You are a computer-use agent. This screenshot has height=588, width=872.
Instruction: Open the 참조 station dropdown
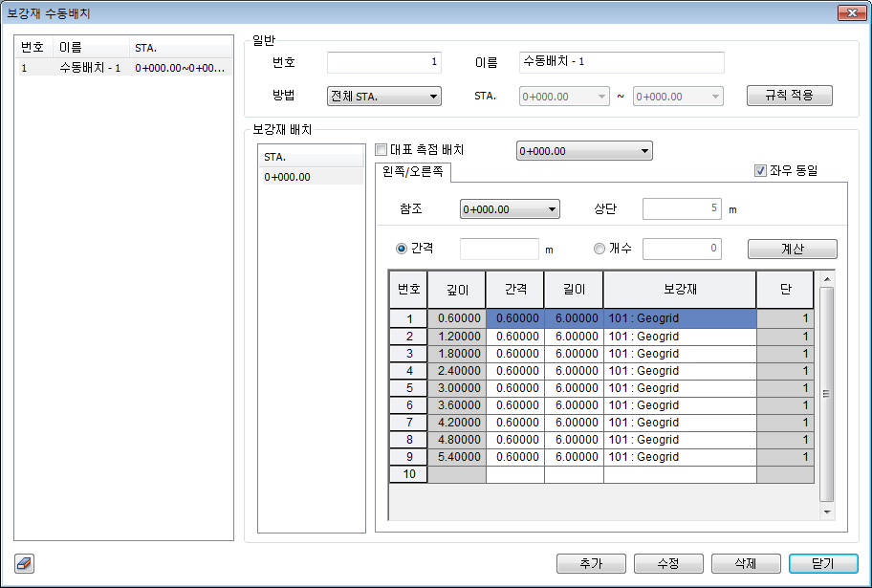click(509, 209)
